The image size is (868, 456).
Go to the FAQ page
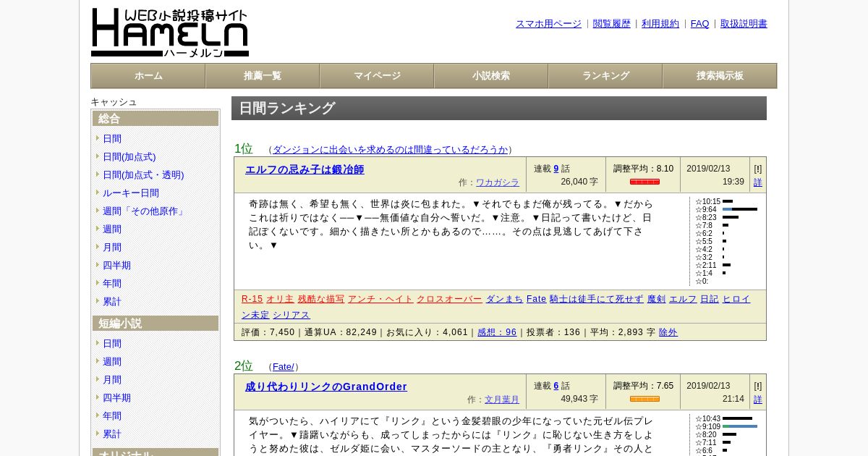coord(700,24)
